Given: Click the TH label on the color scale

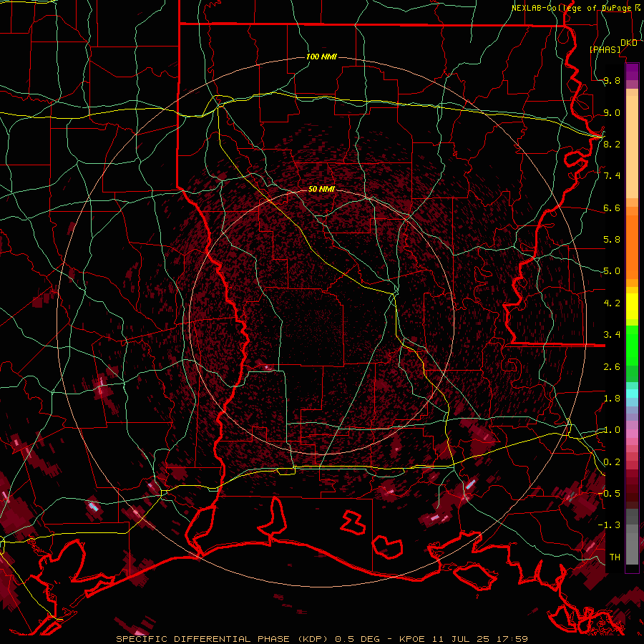Looking at the screenshot, I should point(615,557).
